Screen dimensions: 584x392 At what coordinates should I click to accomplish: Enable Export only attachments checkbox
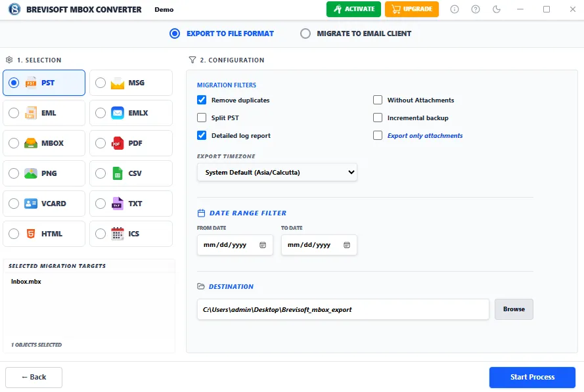tap(378, 135)
